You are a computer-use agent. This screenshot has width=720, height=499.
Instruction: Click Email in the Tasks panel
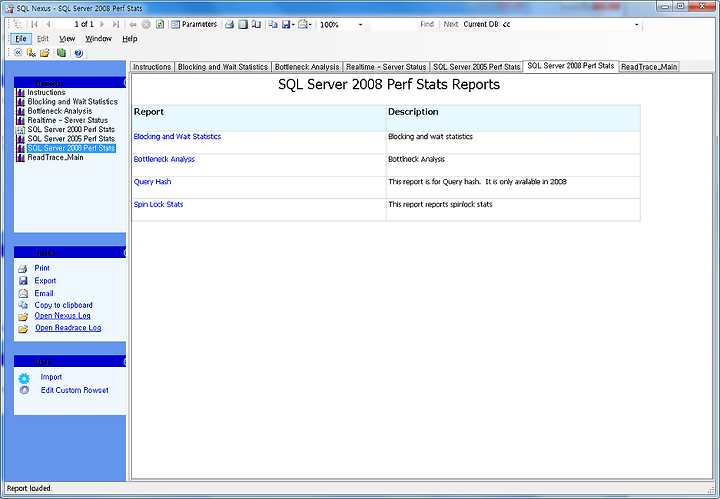(44, 293)
